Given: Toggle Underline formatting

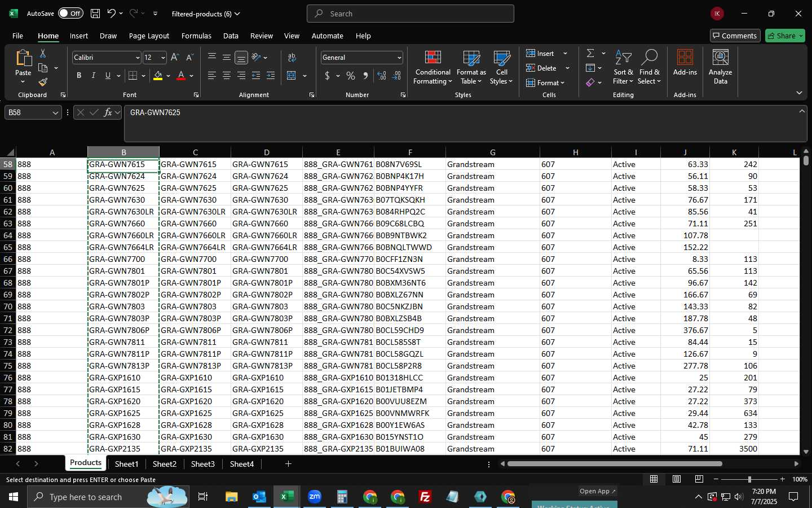Looking at the screenshot, I should (108, 76).
